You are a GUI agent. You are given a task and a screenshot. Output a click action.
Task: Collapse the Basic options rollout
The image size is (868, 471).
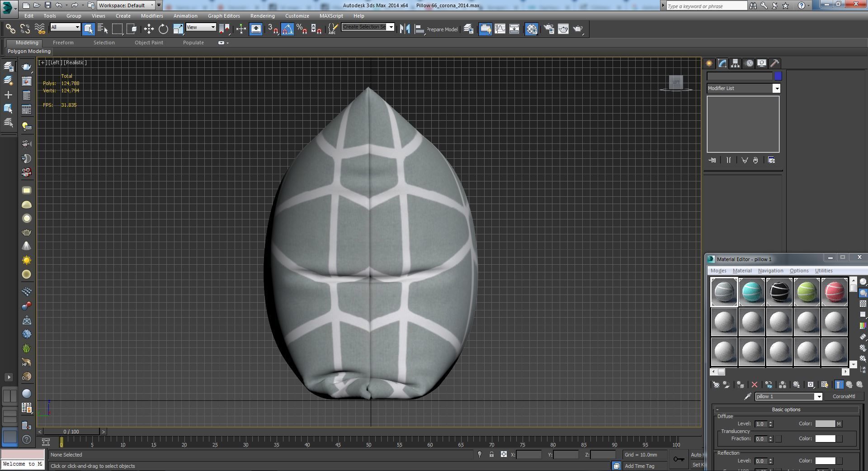tap(786, 409)
